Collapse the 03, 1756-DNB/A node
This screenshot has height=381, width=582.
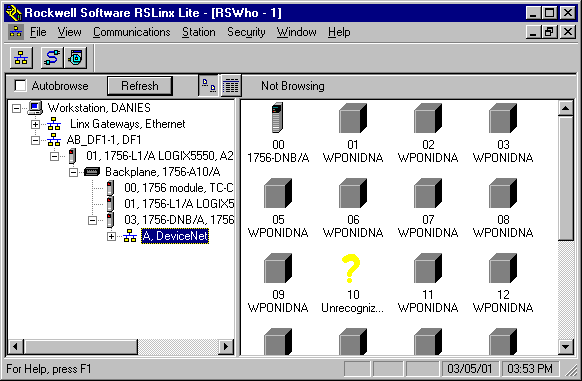[x=92, y=221]
